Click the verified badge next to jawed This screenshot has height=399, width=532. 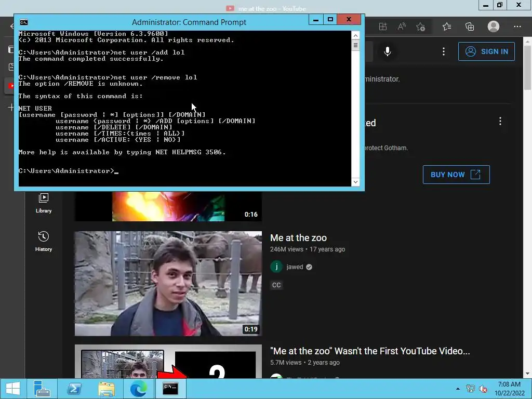(309, 267)
